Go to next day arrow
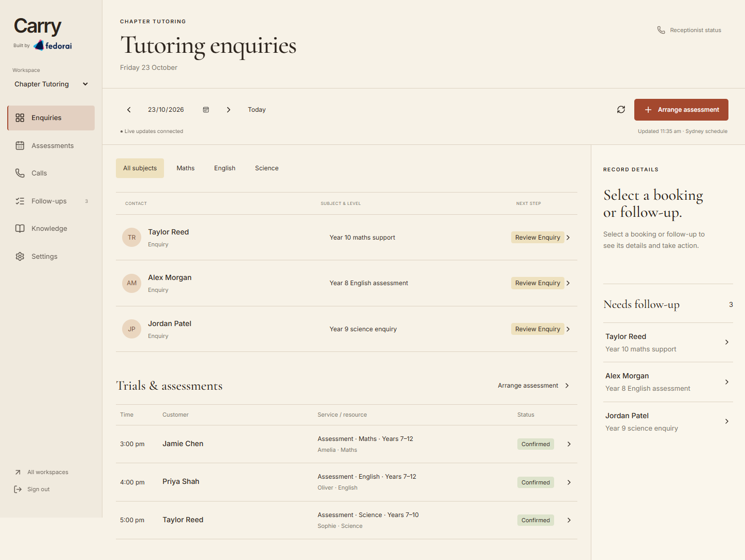Image resolution: width=745 pixels, height=560 pixels. click(228, 110)
